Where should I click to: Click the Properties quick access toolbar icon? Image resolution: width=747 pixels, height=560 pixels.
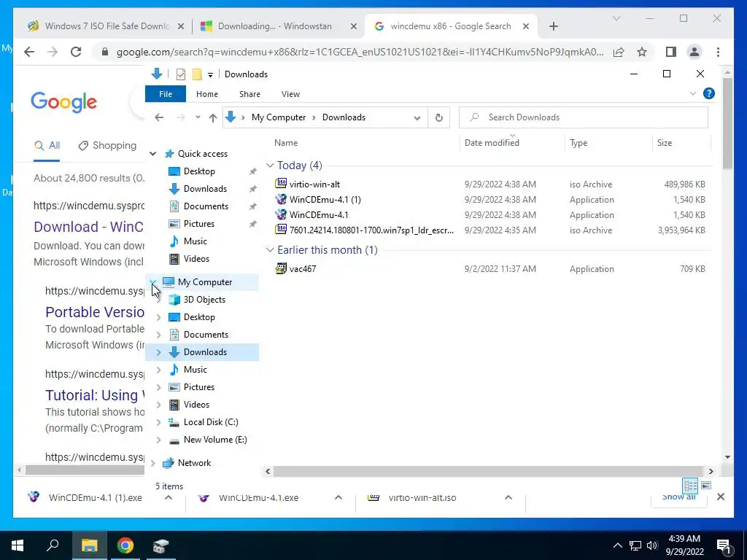pos(181,74)
